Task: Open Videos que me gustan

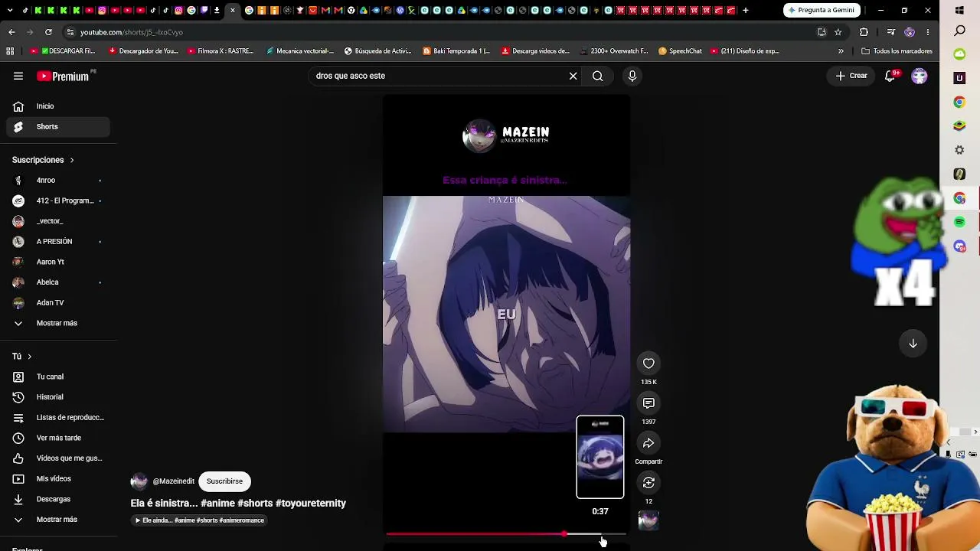Action: coord(58,458)
